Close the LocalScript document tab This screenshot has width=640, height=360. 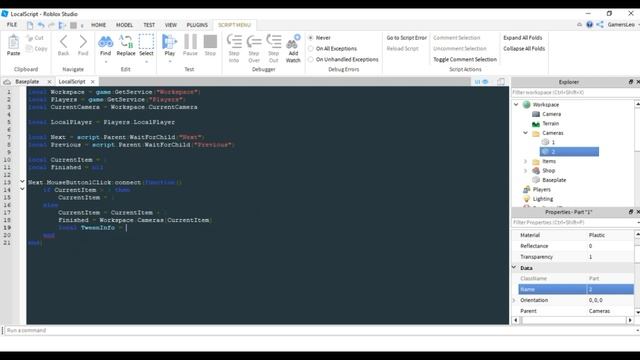pos(93,82)
